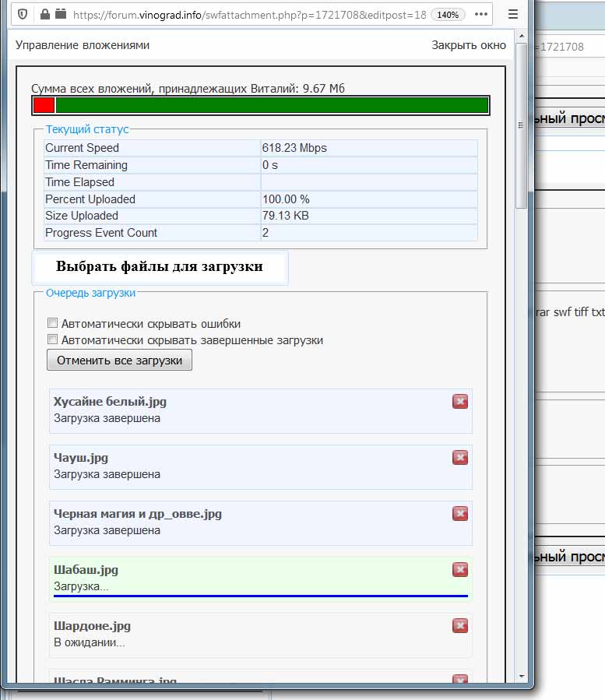Click the vertical scrollbar thumb
605x700 pixels.
[x=521, y=125]
